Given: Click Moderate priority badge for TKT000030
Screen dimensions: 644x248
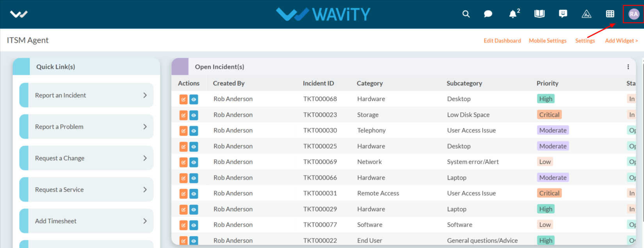Looking at the screenshot, I should [x=553, y=130].
